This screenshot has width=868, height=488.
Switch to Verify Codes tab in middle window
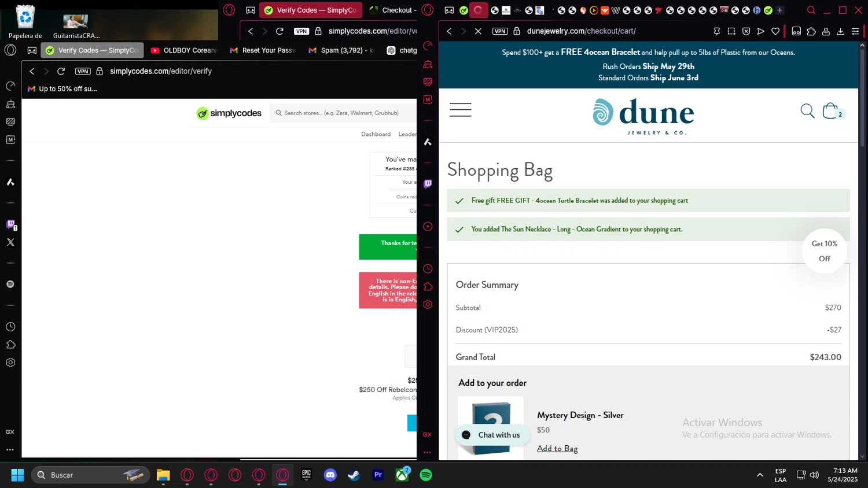(311, 10)
